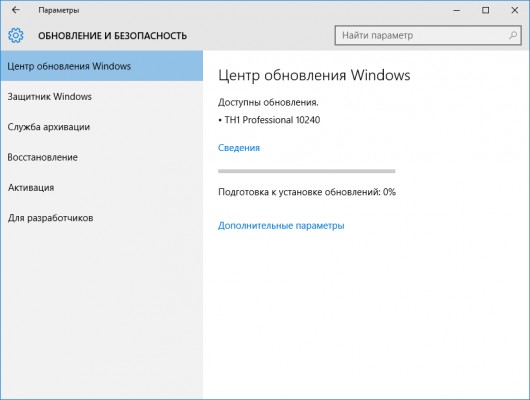Minimize the Параметры window
This screenshot has width=530, height=400.
click(x=457, y=10)
